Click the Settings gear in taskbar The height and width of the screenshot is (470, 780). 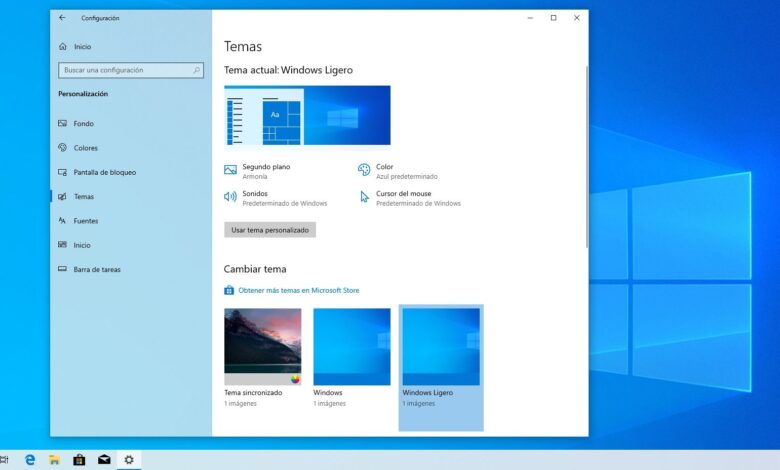click(129, 460)
